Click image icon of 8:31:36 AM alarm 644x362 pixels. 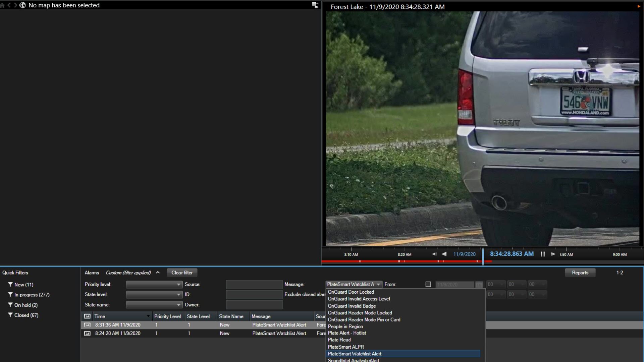pos(87,325)
